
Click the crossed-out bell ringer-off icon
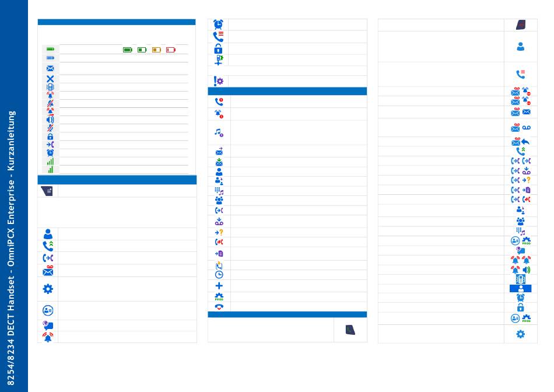pyautogui.click(x=50, y=103)
